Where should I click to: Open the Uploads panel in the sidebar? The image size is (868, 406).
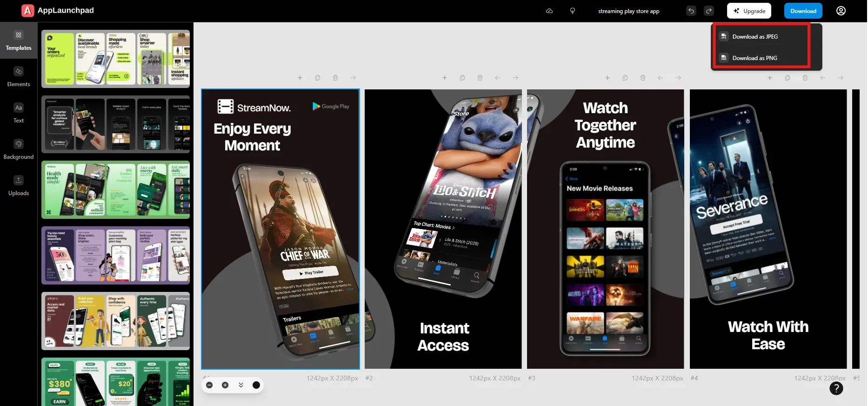[x=19, y=186]
